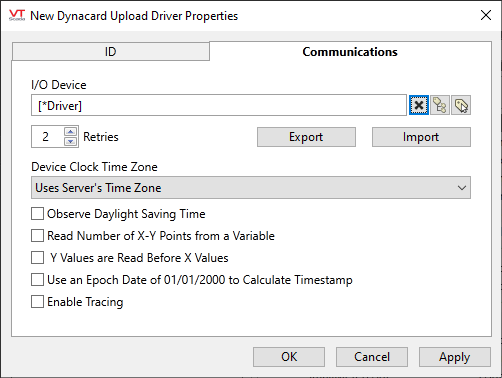Click the Import button
502x378 pixels.
421,137
